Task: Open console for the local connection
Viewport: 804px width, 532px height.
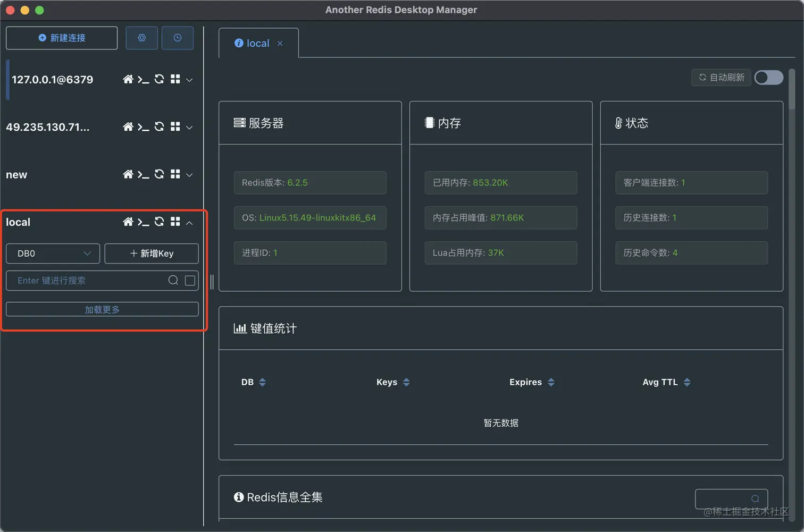Action: (143, 222)
